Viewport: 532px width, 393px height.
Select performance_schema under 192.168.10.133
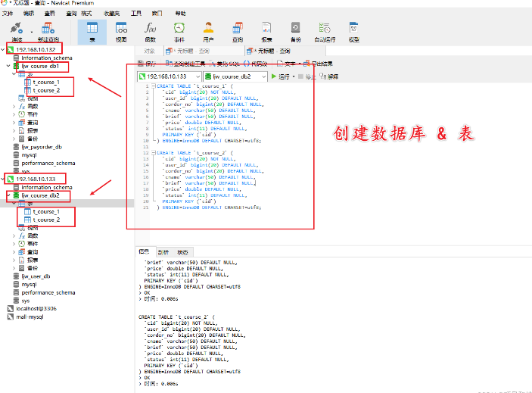pos(48,292)
